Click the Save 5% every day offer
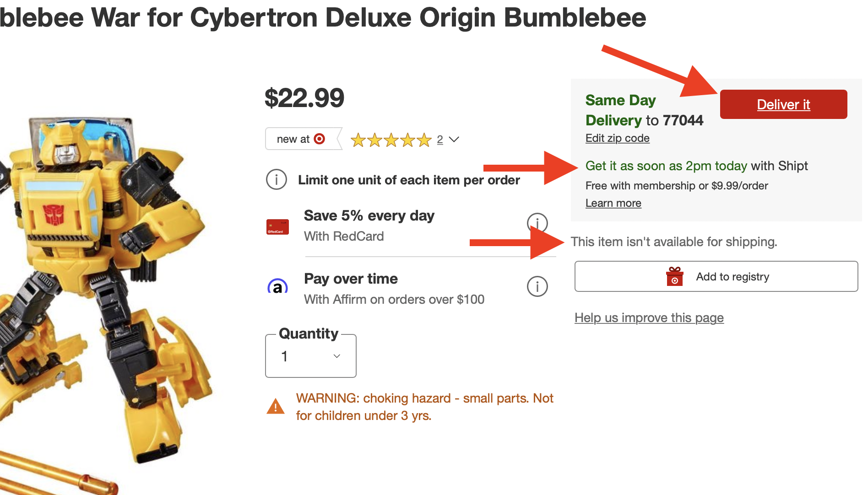This screenshot has height=495, width=868. (x=369, y=215)
